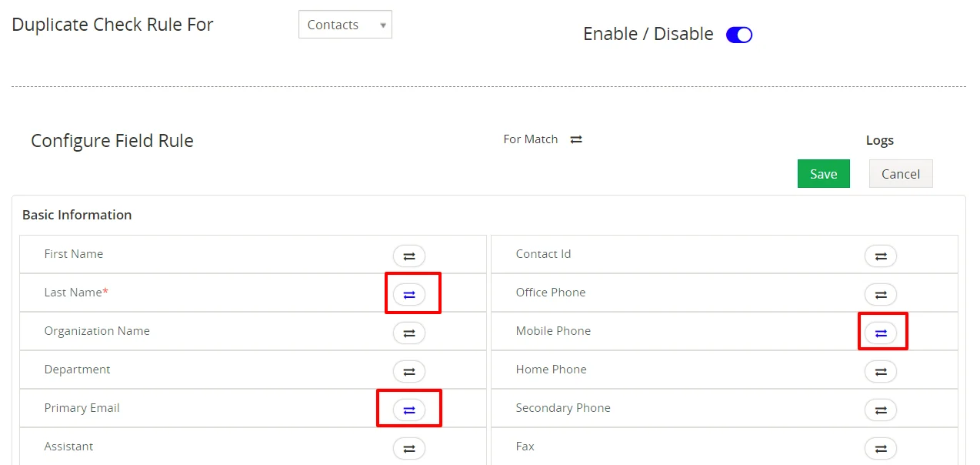Open the Logs link
Viewport: 980px width, 465px height.
tap(879, 140)
